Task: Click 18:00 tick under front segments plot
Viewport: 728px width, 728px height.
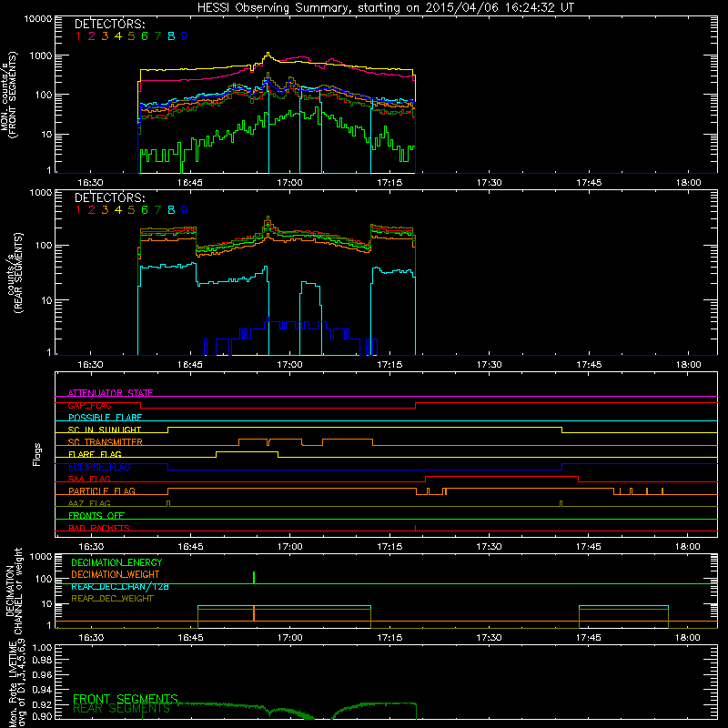Action: pyautogui.click(x=689, y=183)
